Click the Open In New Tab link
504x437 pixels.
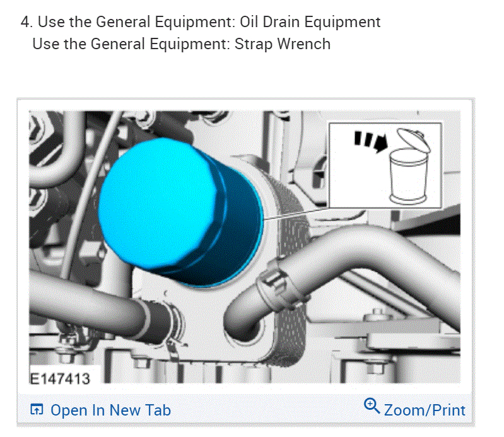tap(110, 411)
